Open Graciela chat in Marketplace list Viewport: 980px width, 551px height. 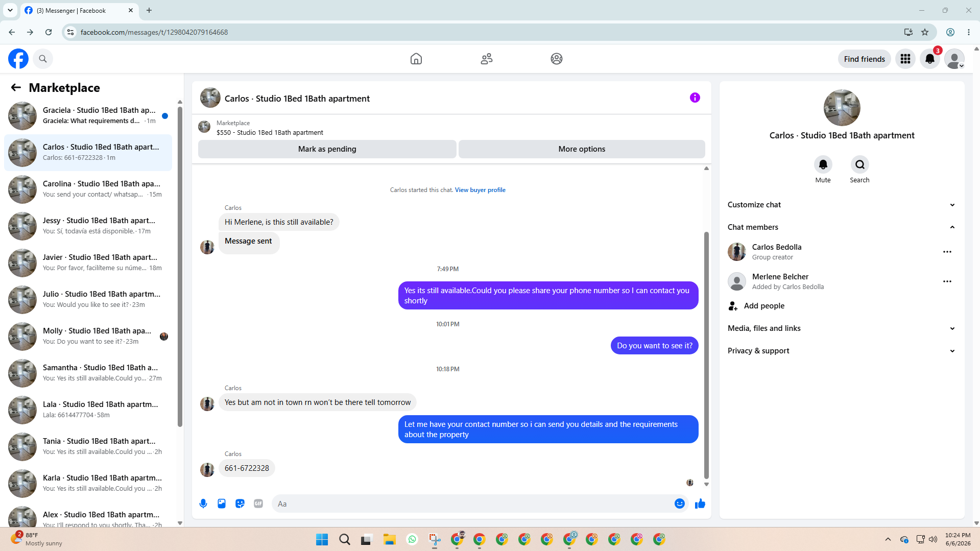click(88, 116)
